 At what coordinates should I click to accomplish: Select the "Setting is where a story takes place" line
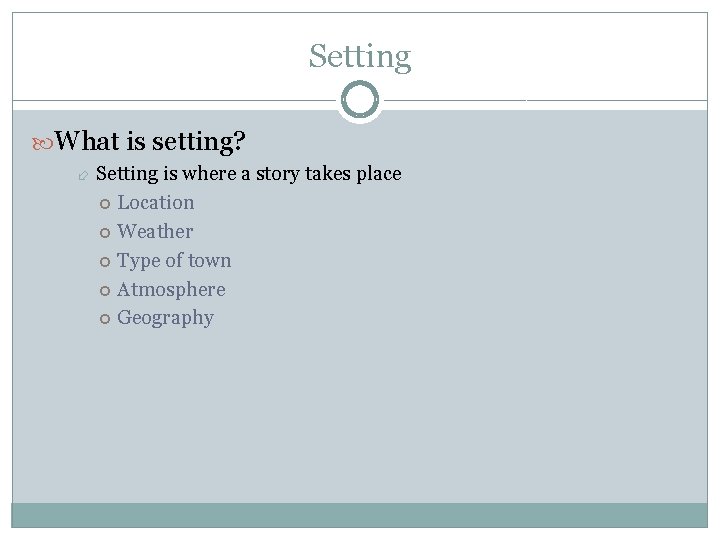pyautogui.click(x=248, y=174)
